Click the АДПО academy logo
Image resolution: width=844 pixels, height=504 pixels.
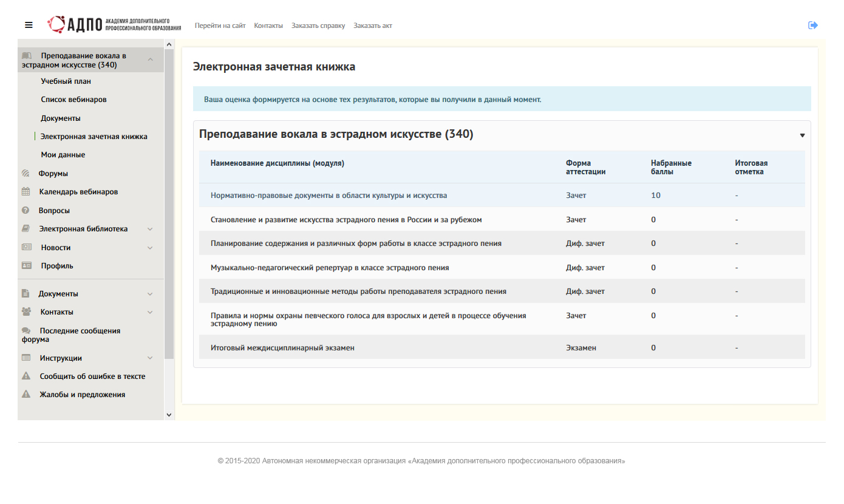pos(114,25)
